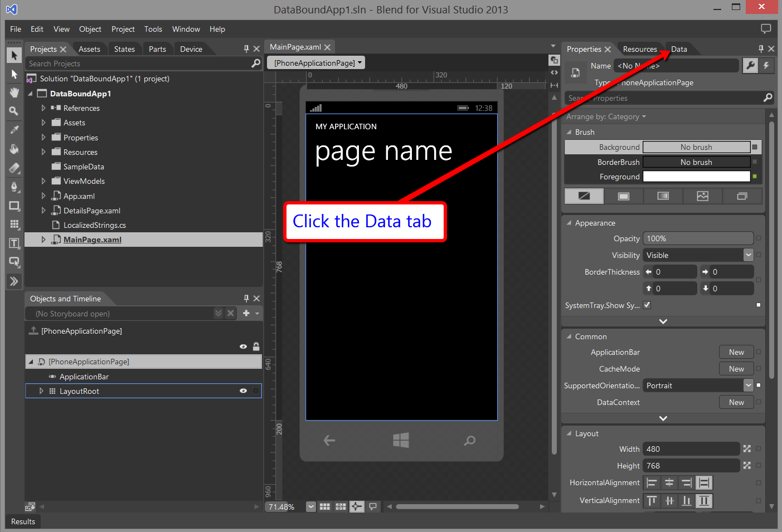This screenshot has height=532, width=782.
Task: Choose the solid color brush icon
Action: coord(623,196)
